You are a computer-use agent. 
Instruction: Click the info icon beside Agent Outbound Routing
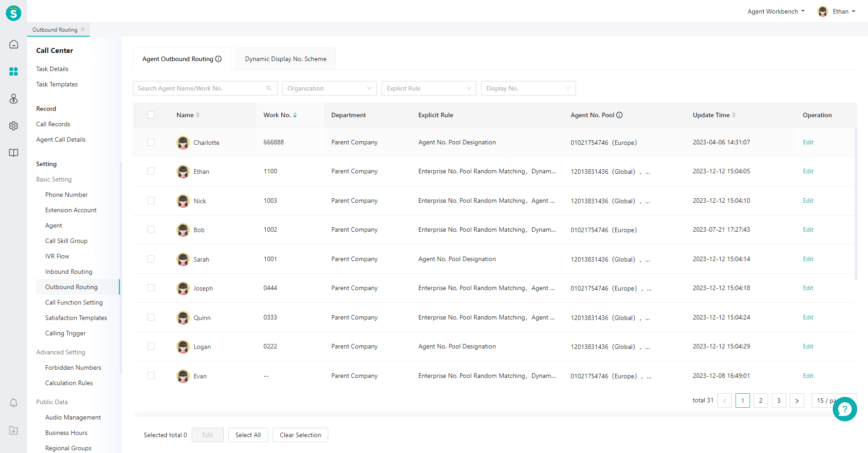tap(218, 59)
